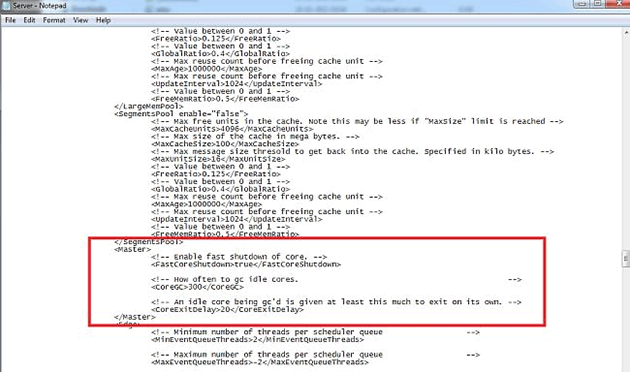Click the SegmentsPool enable="false" line
This screenshot has width=630, height=373.
click(181, 114)
